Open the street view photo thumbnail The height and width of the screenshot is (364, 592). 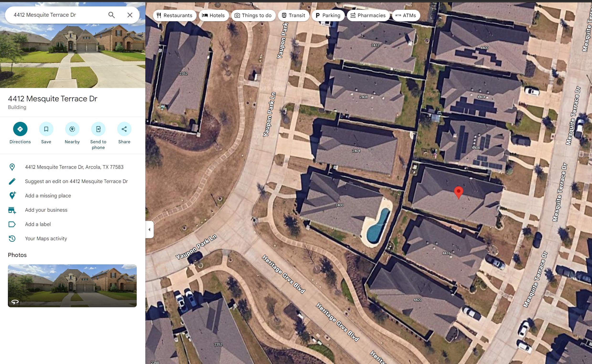(x=72, y=286)
